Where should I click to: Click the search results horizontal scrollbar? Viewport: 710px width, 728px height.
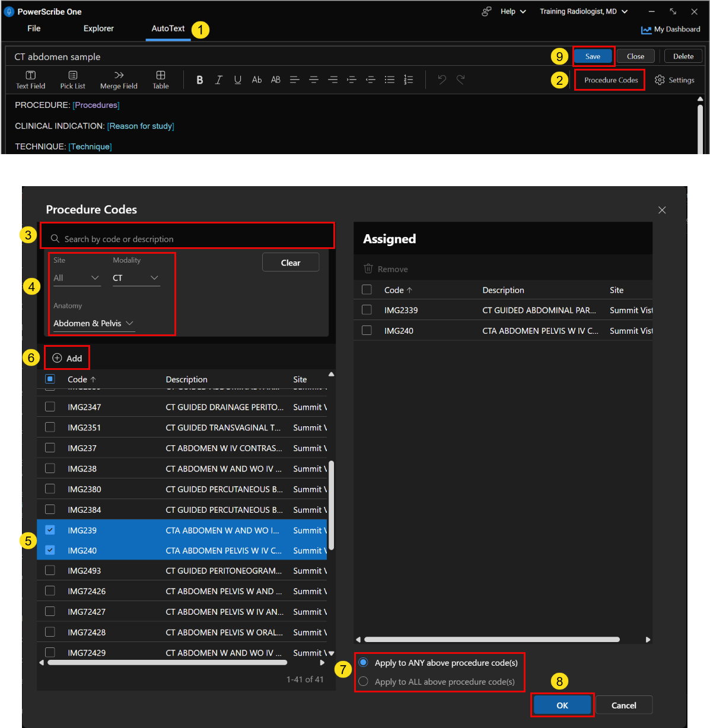[x=168, y=663]
